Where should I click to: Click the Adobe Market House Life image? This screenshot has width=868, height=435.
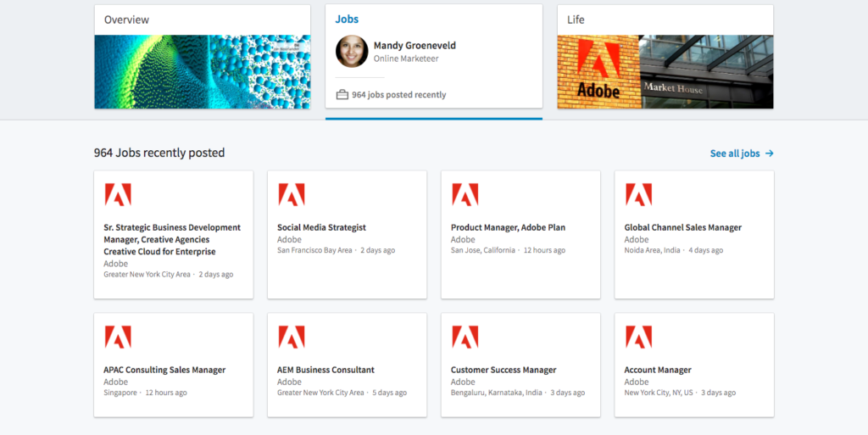[665, 72]
